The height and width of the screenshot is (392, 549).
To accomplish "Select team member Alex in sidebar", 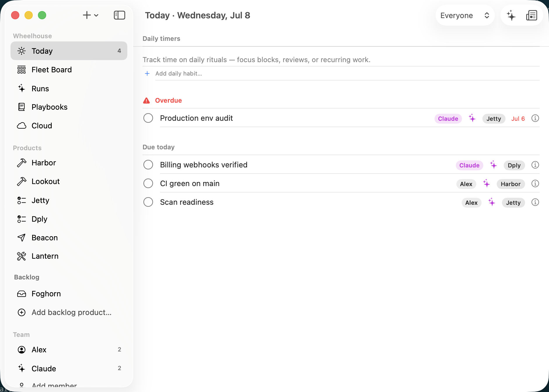I will click(x=69, y=350).
